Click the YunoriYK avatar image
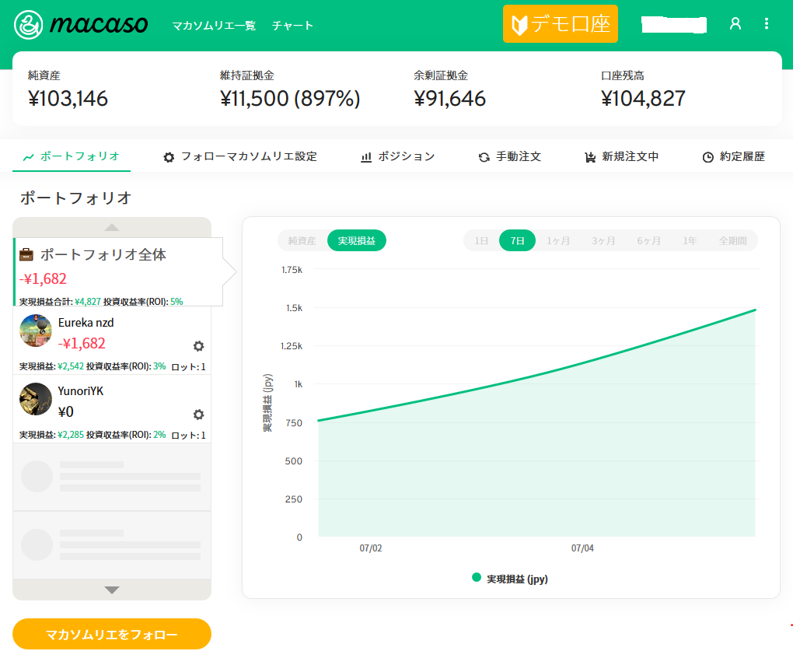The height and width of the screenshot is (672, 793). [36, 399]
